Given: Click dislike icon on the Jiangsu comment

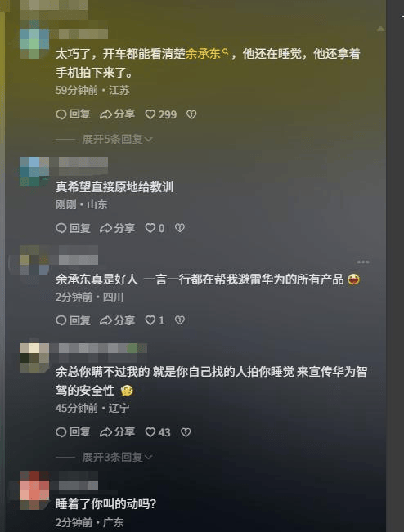Looking at the screenshot, I should tap(191, 114).
